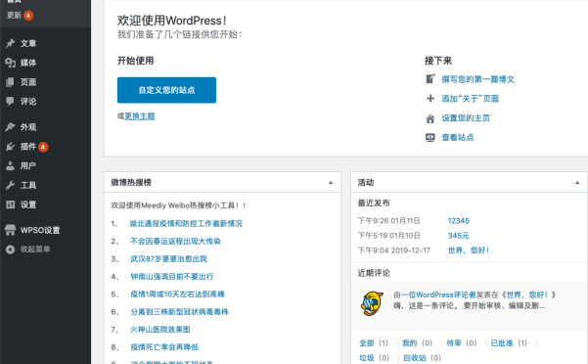The height and width of the screenshot is (364, 588).
Task: Open the 插件 menu item
Action: [x=28, y=147]
